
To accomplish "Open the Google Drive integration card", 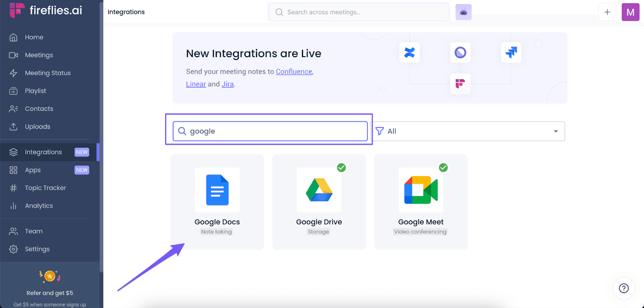I will 319,202.
